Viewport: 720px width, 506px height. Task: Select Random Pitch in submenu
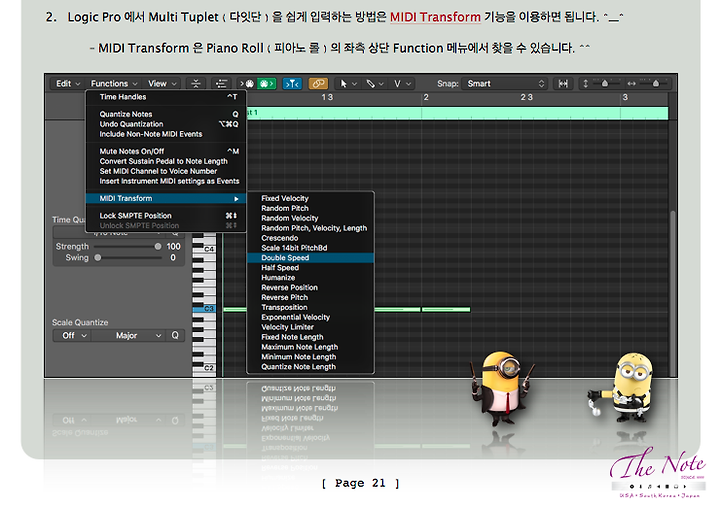coord(310,208)
